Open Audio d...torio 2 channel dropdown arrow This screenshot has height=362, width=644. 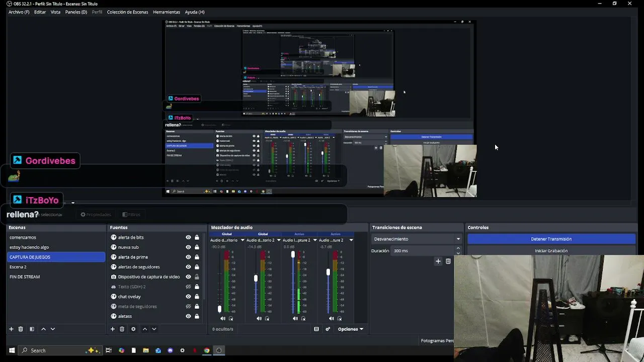(x=279, y=240)
